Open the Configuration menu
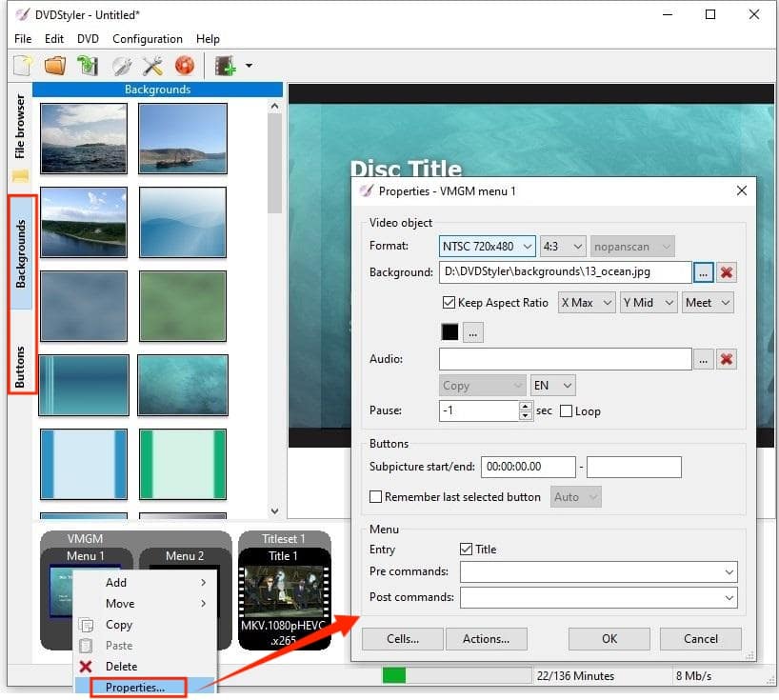 pos(147,39)
